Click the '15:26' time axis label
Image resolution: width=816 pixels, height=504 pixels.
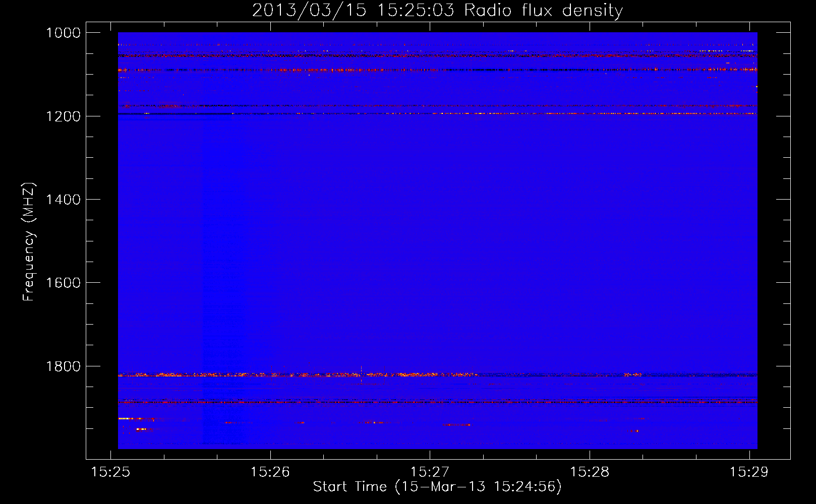[x=270, y=472]
